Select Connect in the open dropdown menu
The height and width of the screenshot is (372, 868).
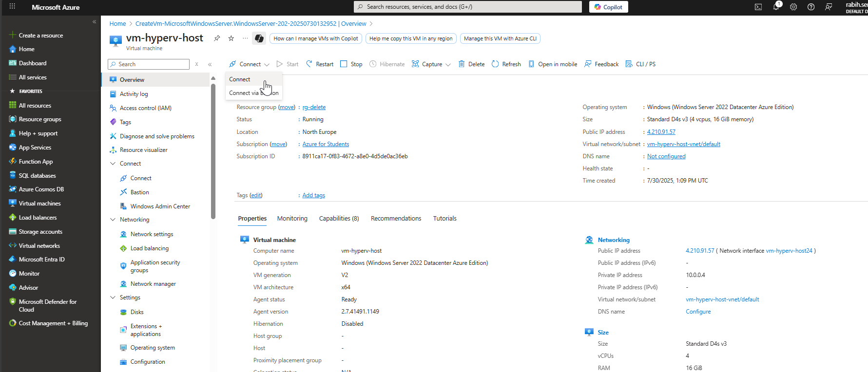coord(253,79)
